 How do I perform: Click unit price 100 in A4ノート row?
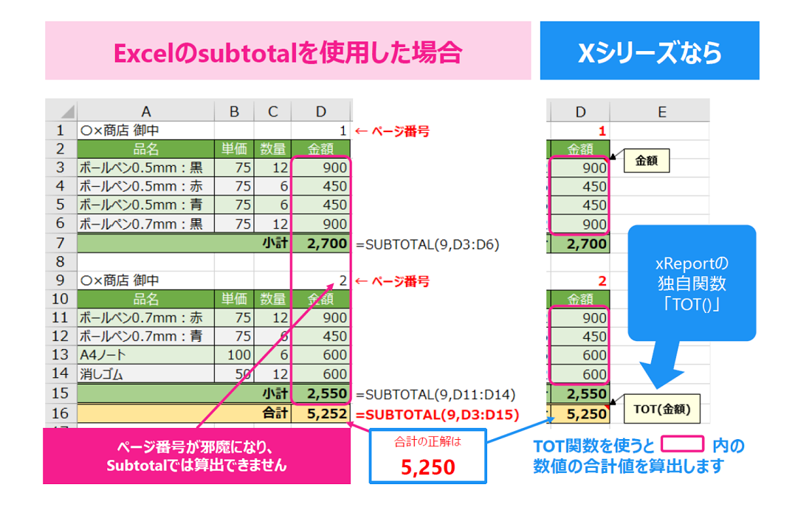tap(234, 355)
